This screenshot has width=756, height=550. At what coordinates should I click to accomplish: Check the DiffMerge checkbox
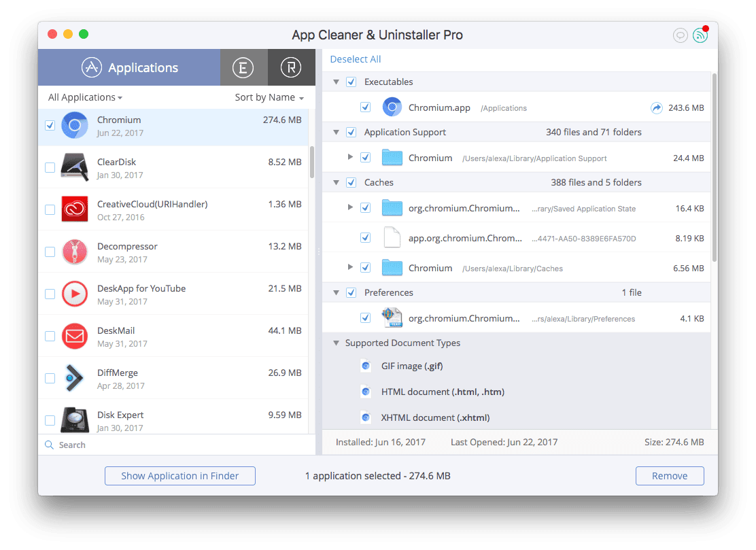50,379
